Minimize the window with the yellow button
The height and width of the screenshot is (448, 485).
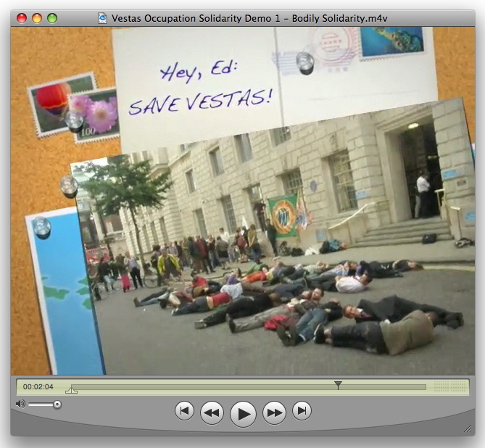(37, 18)
